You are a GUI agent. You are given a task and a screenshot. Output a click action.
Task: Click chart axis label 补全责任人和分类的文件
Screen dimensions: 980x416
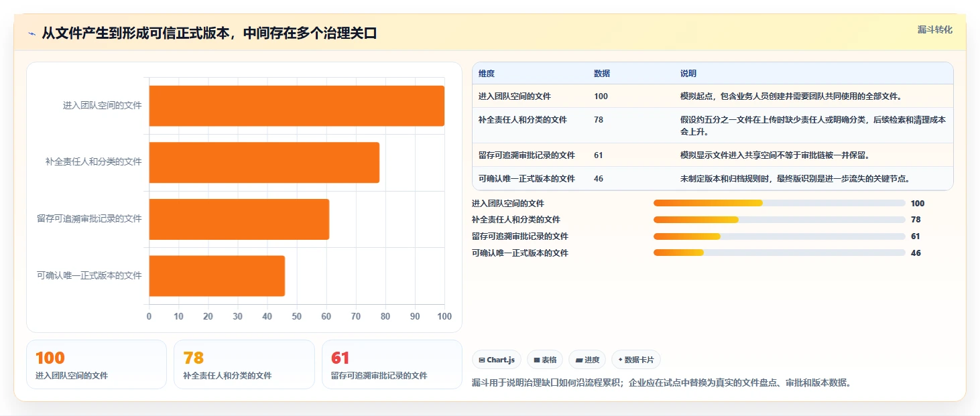point(94,161)
